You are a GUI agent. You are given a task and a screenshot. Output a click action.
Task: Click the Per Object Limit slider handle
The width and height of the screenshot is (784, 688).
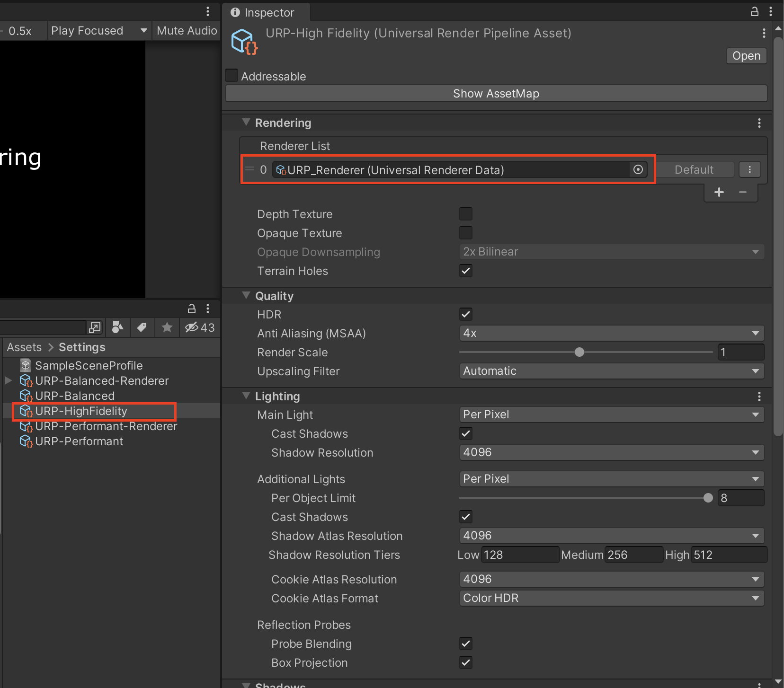[x=708, y=498]
